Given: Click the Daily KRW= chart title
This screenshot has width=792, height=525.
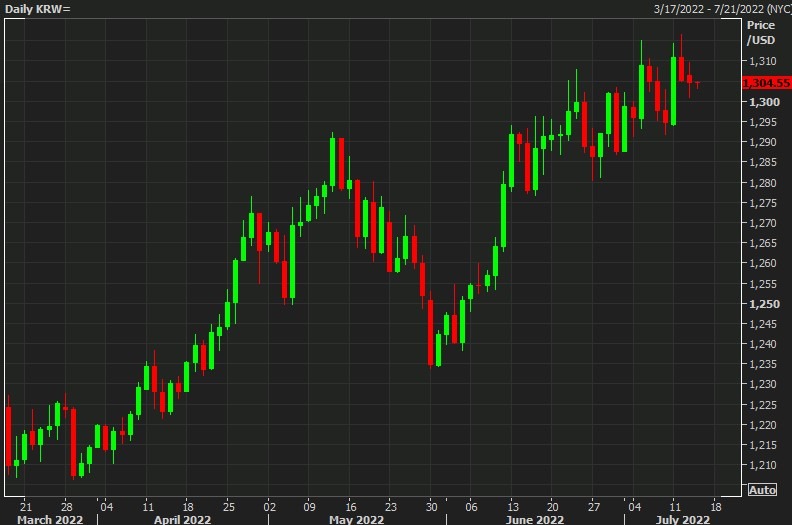Looking at the screenshot, I should click(x=38, y=9).
